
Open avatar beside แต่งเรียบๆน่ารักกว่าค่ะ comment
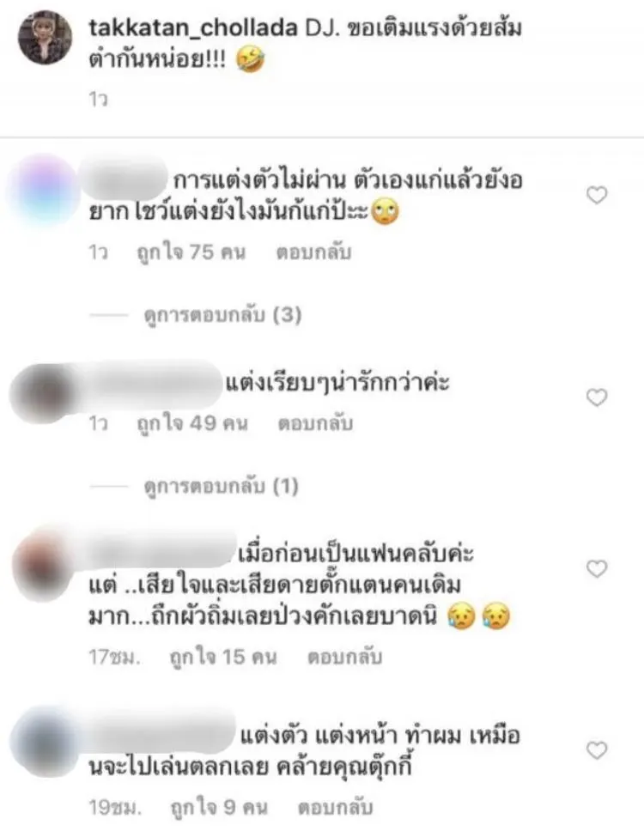(x=45, y=393)
